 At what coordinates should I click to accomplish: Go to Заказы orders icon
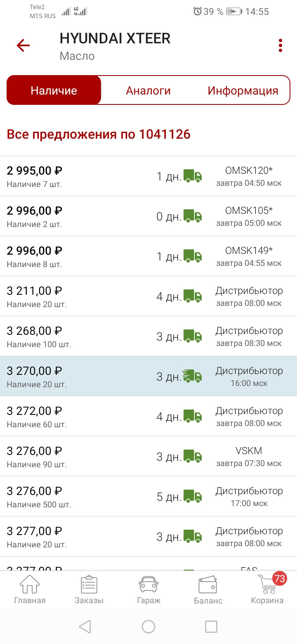pyautogui.click(x=89, y=590)
